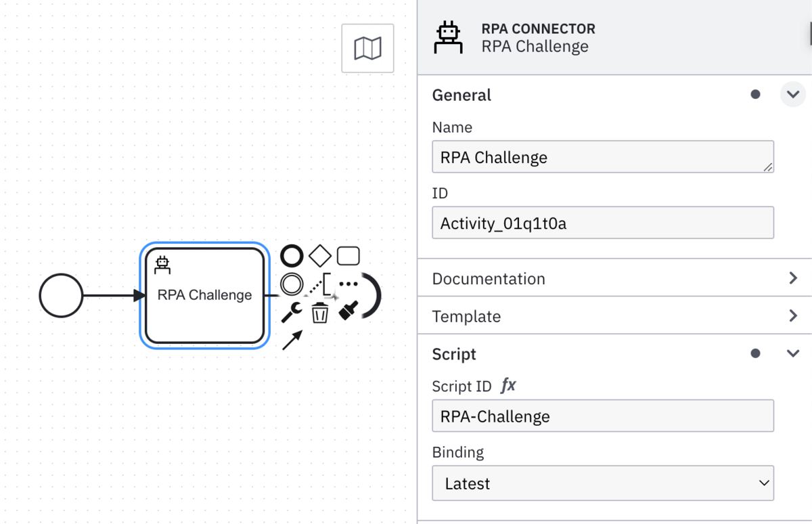
Task: Focus the ID field with Activity_01q1t0a
Action: coord(603,223)
